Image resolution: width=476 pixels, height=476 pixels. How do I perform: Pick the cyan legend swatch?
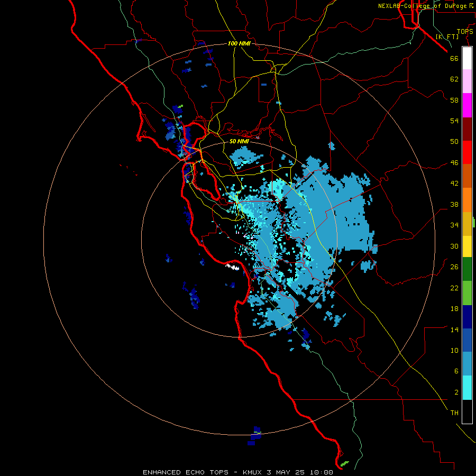coord(467,388)
